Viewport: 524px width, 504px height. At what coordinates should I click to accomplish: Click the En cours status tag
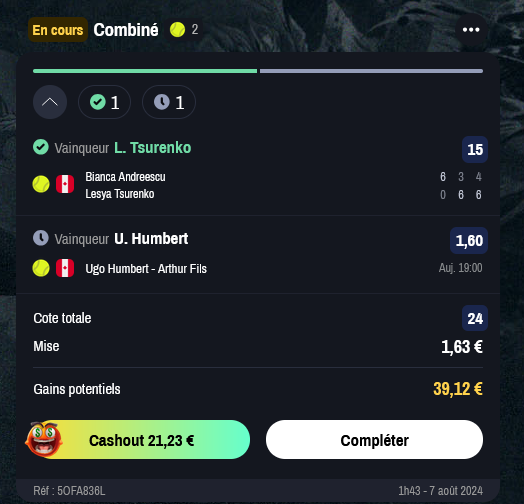[x=58, y=30]
